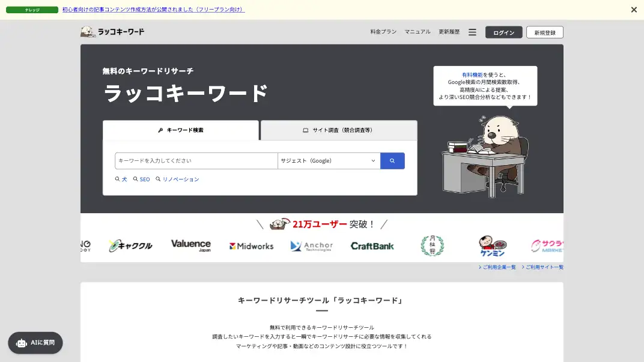Open the ご利用サイト一覧 link
The height and width of the screenshot is (362, 644).
pyautogui.click(x=542, y=267)
